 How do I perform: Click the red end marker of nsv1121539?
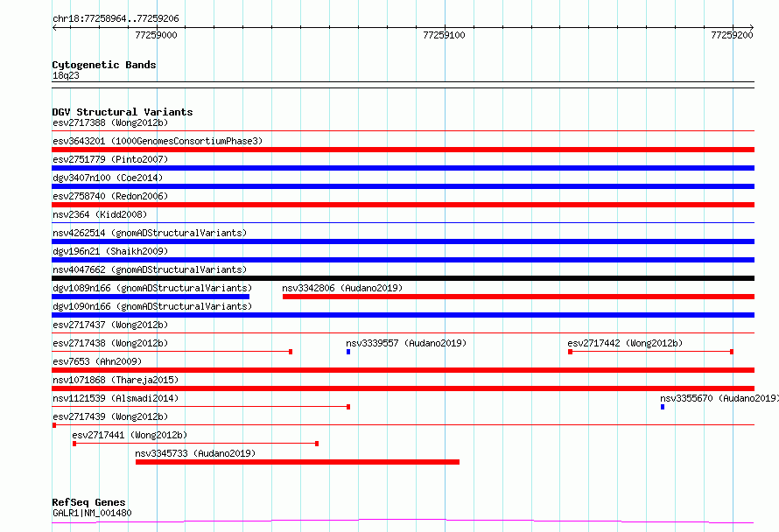[348, 407]
